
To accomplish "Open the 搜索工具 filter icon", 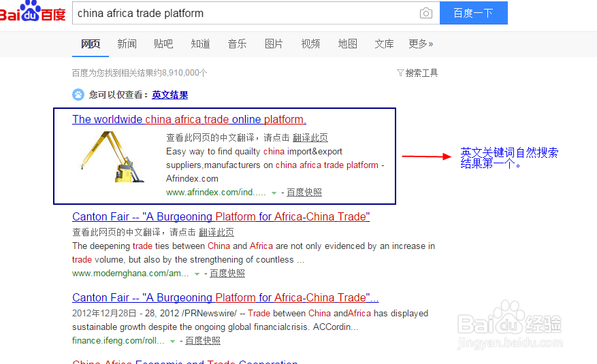I will 400,73.
